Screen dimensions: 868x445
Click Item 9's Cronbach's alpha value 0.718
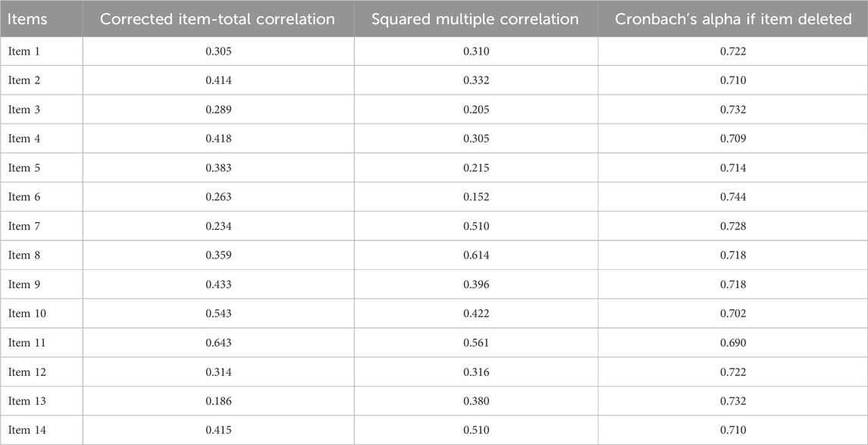tap(733, 284)
